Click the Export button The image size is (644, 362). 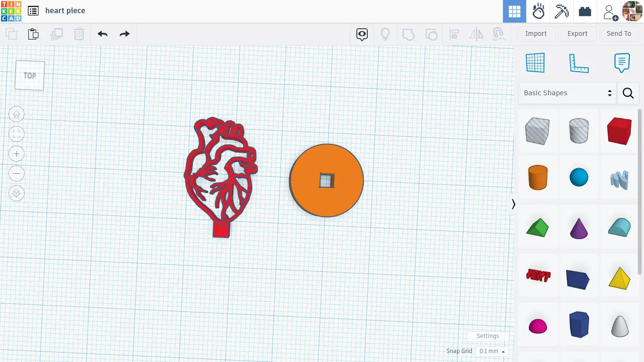tap(577, 33)
